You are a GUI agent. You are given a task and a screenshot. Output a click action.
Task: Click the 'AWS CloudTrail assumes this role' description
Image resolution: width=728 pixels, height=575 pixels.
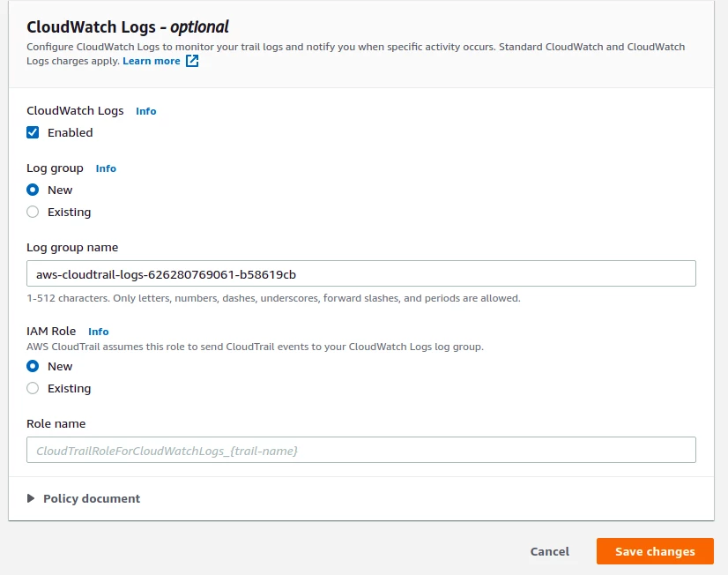[x=255, y=347]
